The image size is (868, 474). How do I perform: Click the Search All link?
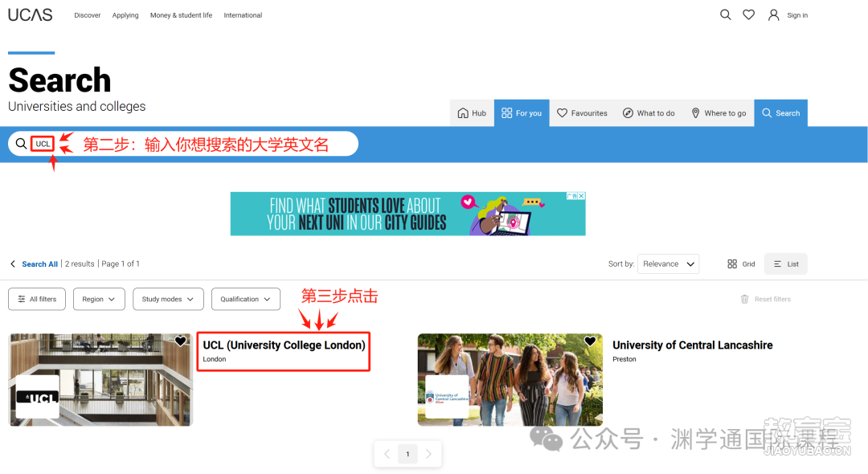[40, 264]
